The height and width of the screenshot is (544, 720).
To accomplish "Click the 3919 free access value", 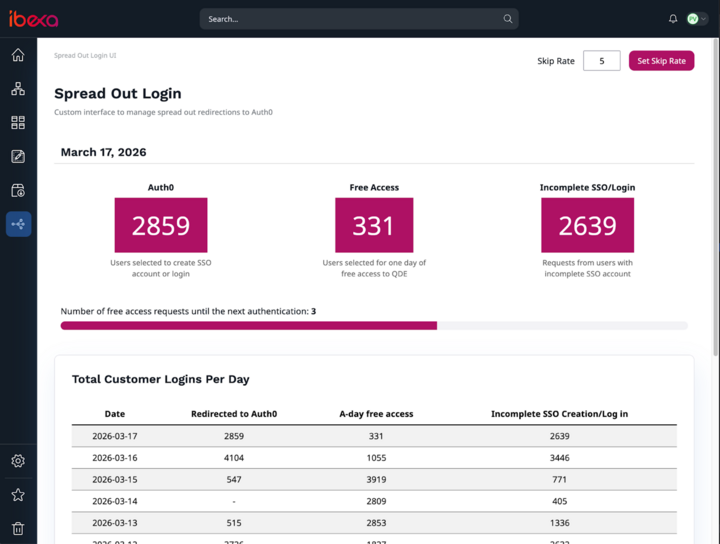I will click(x=376, y=479).
